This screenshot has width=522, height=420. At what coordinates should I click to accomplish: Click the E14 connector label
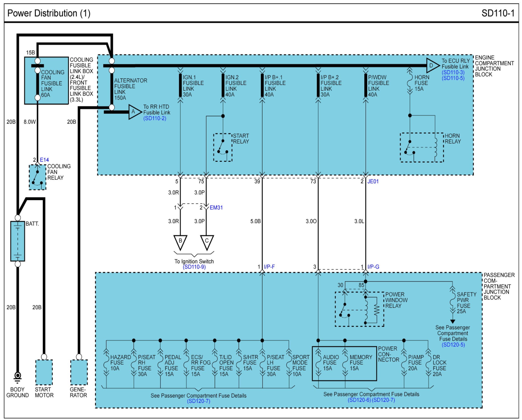(x=44, y=160)
